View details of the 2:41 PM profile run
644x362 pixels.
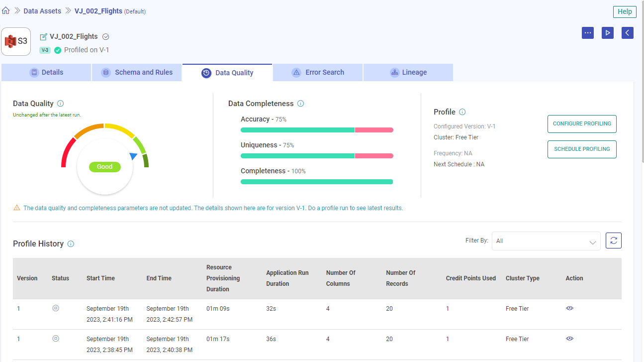[569, 308]
